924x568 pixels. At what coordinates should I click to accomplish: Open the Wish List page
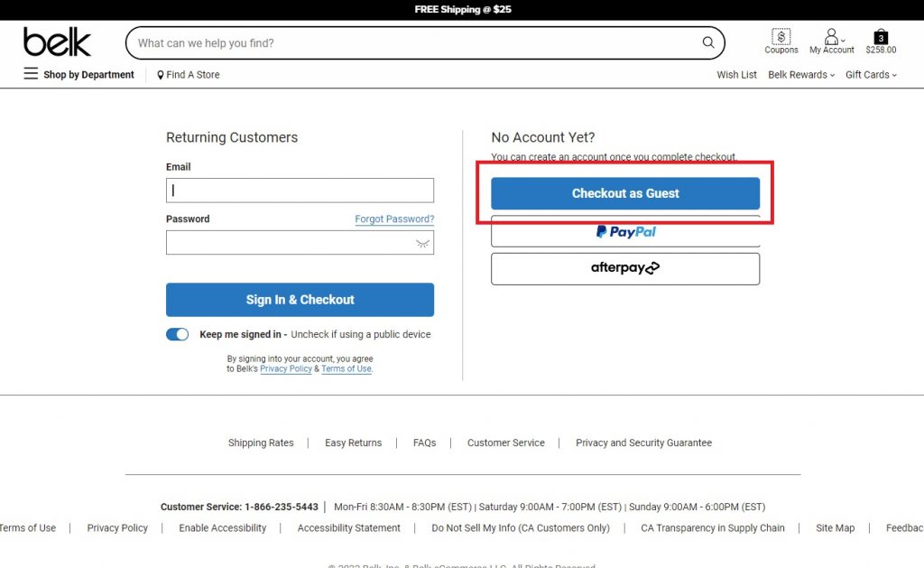pyautogui.click(x=736, y=75)
